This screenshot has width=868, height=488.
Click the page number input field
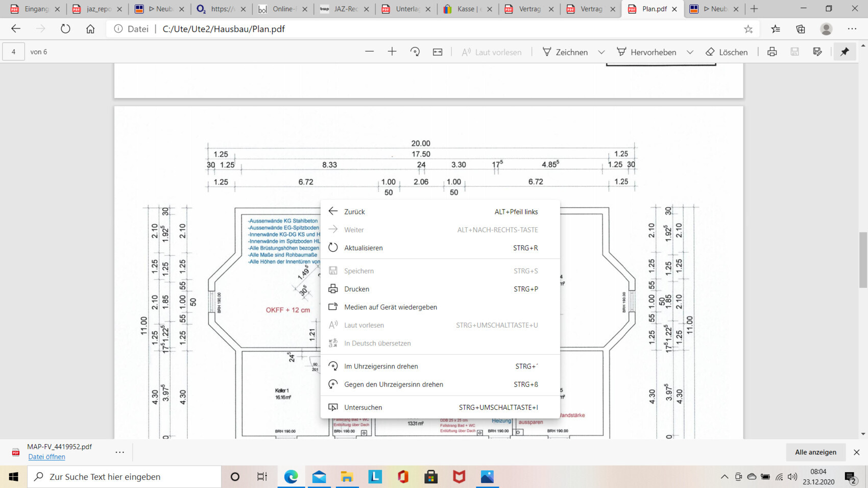(x=14, y=52)
